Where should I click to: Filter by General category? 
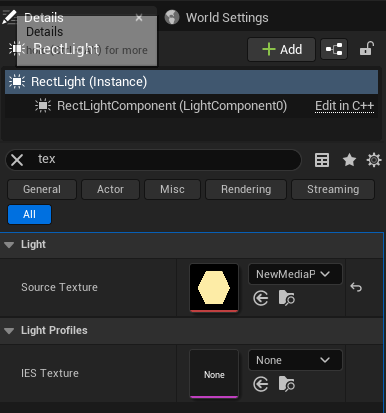pyautogui.click(x=42, y=189)
